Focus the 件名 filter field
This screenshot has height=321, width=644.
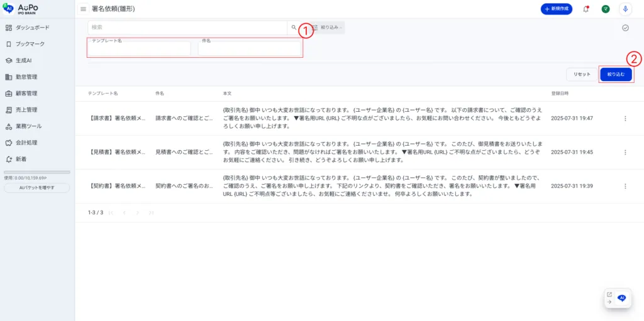(249, 48)
